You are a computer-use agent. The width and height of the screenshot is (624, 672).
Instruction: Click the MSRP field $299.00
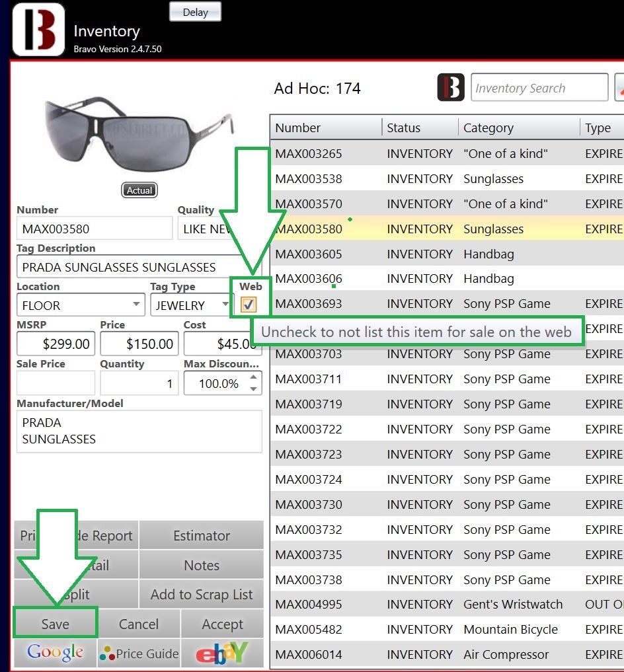(x=56, y=344)
